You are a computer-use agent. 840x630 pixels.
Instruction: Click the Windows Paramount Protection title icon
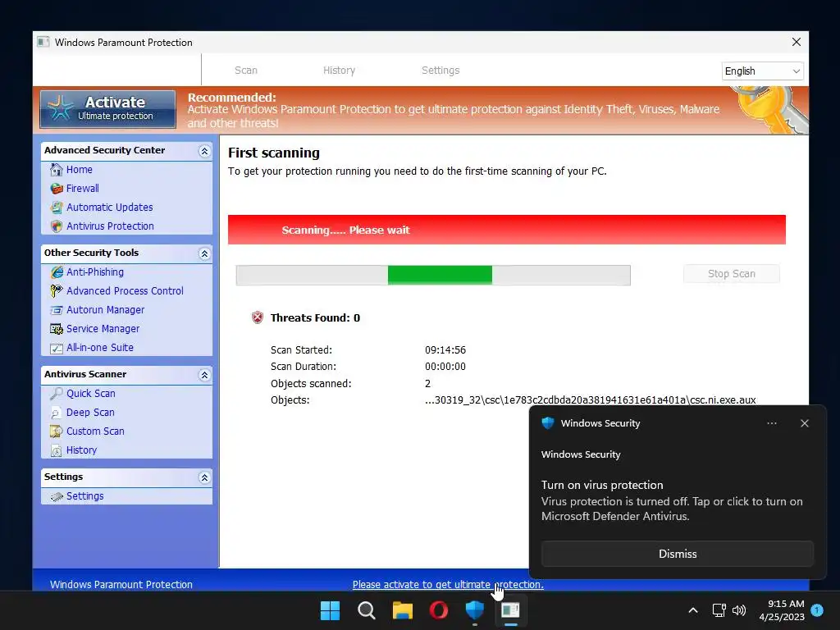tap(43, 43)
